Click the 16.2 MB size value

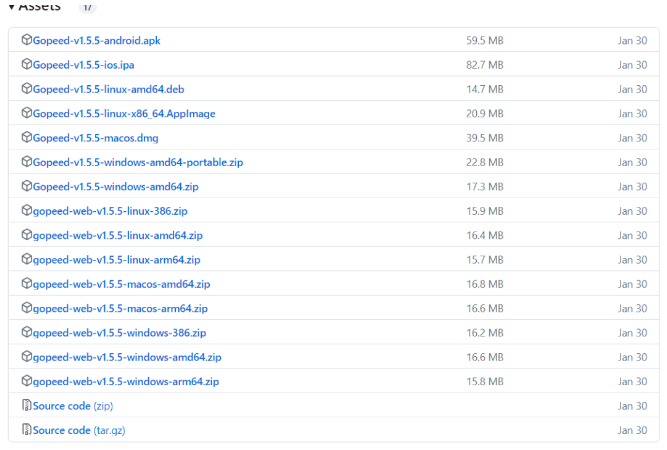(485, 333)
